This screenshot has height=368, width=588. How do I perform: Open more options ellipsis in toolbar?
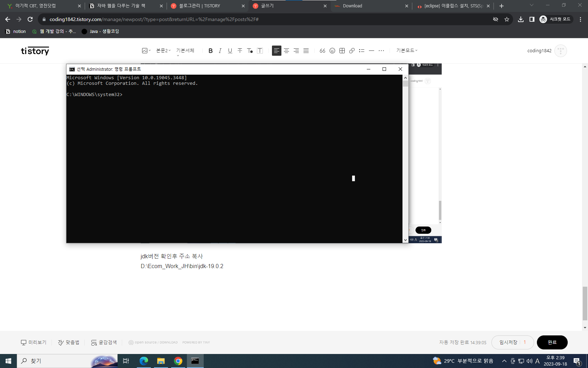pos(381,51)
